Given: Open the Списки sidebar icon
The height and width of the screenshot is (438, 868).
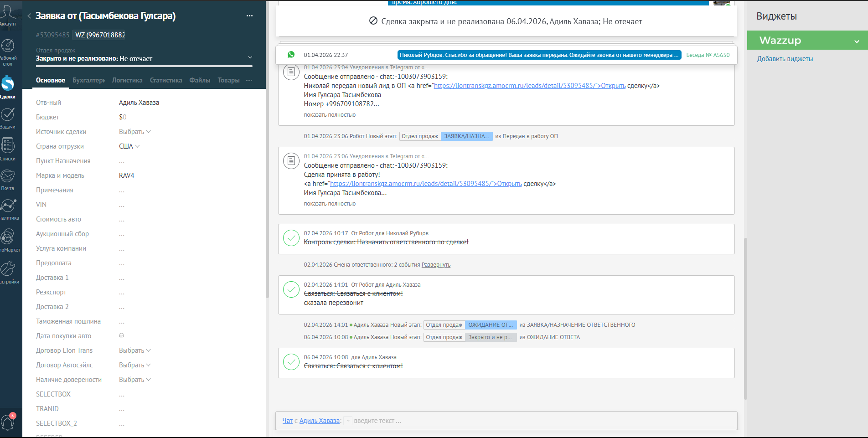Looking at the screenshot, I should 8,149.
